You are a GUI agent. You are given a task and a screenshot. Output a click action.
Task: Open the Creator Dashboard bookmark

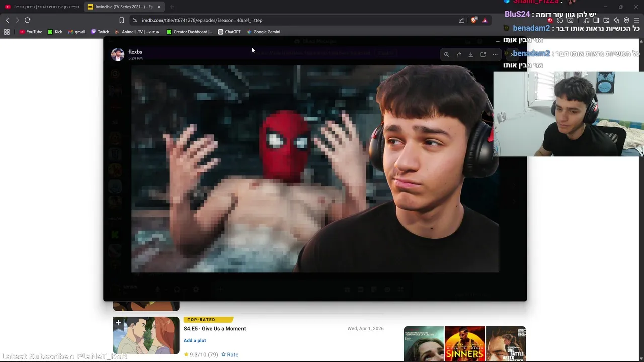coord(190,32)
